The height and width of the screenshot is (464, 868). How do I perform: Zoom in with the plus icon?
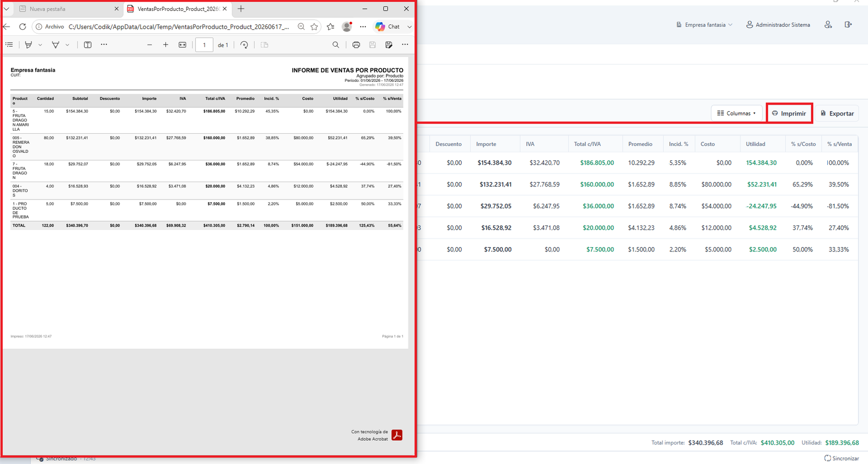coord(165,45)
